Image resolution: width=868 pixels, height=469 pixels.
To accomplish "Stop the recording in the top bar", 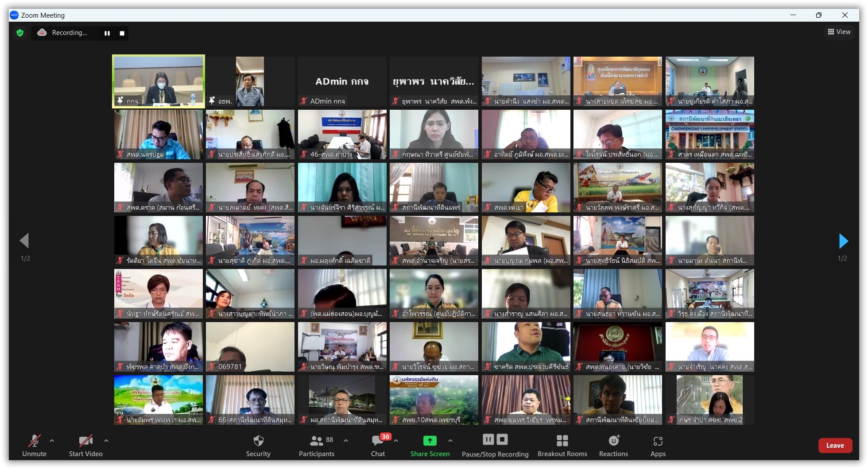I will pos(122,33).
